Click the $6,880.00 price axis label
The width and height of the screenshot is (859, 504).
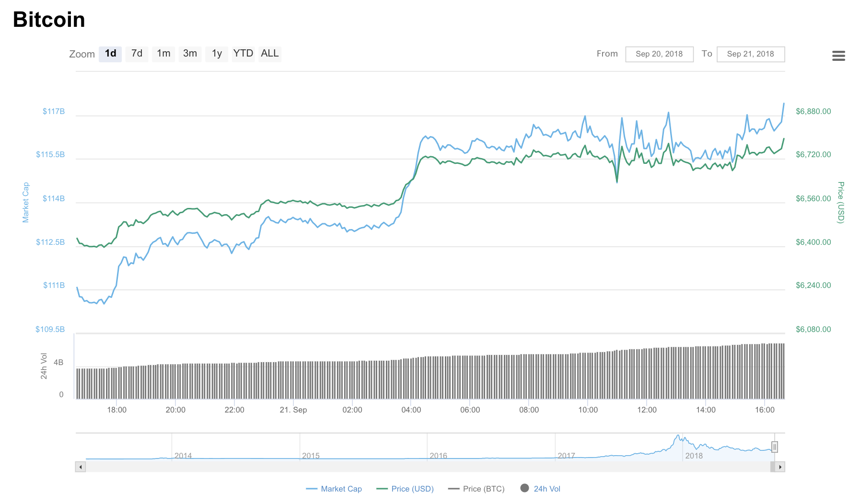pyautogui.click(x=813, y=112)
